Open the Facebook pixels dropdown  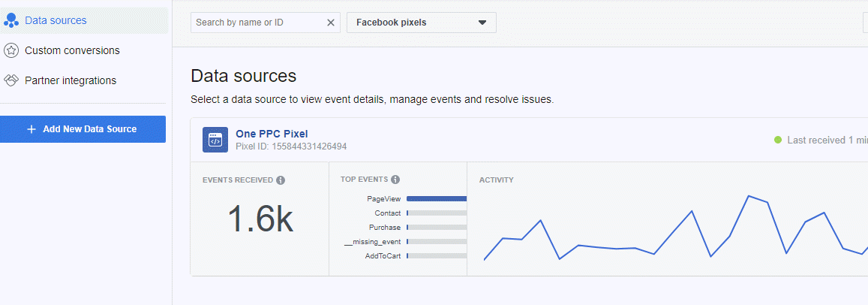[x=421, y=23]
